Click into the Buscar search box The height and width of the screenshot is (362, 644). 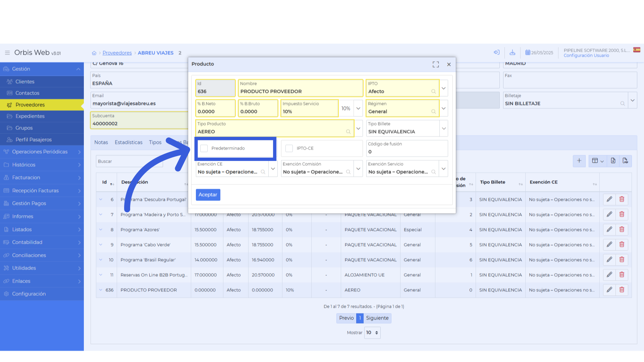[129, 161]
